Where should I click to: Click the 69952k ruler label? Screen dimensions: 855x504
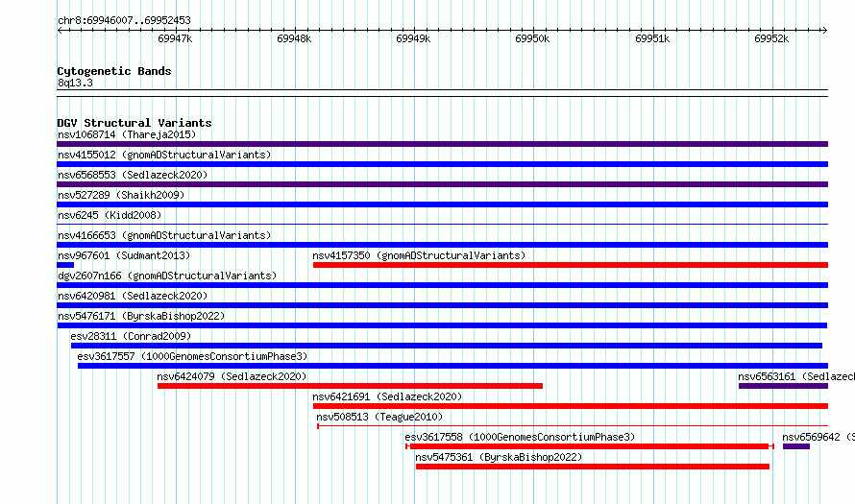[x=771, y=38]
